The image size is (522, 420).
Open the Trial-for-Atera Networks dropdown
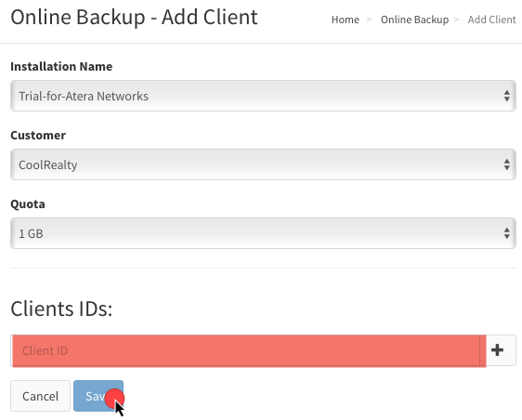coord(263,96)
